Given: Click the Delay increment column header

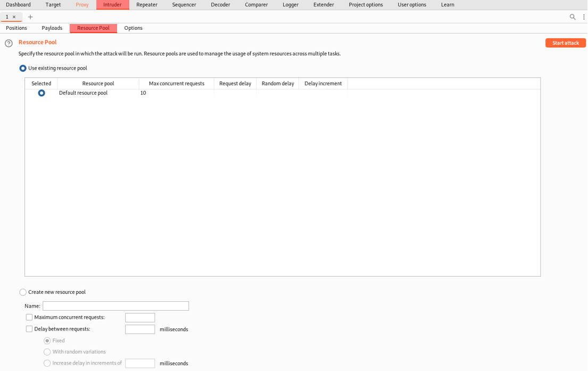Looking at the screenshot, I should [323, 83].
